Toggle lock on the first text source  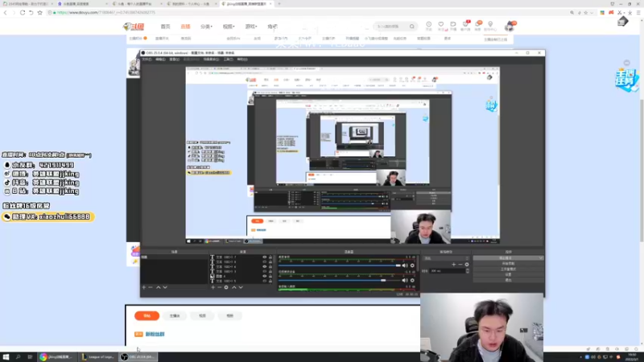click(270, 257)
